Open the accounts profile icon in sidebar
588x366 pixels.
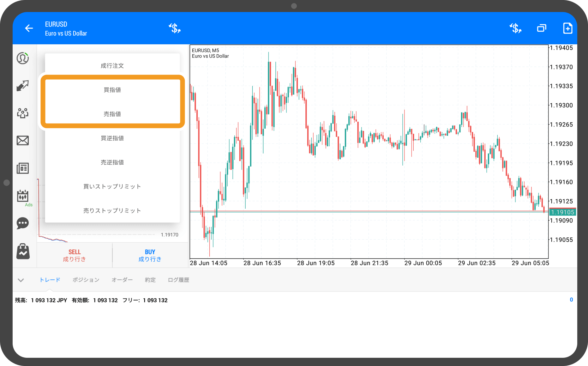[x=23, y=58]
